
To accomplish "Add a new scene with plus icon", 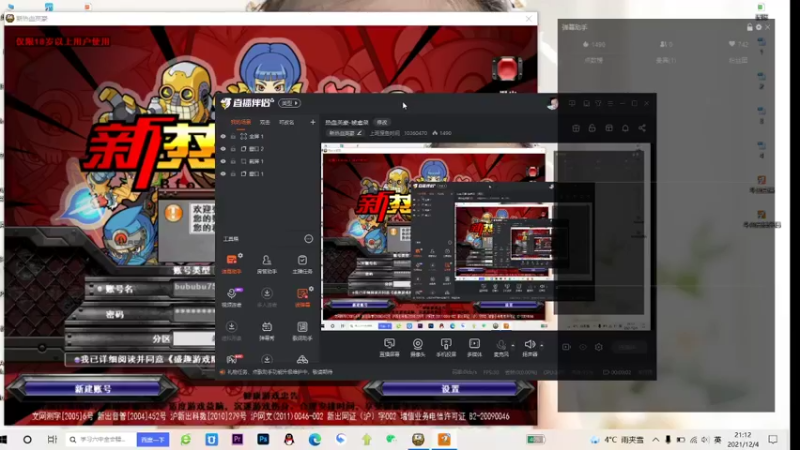I will pyautogui.click(x=313, y=122).
